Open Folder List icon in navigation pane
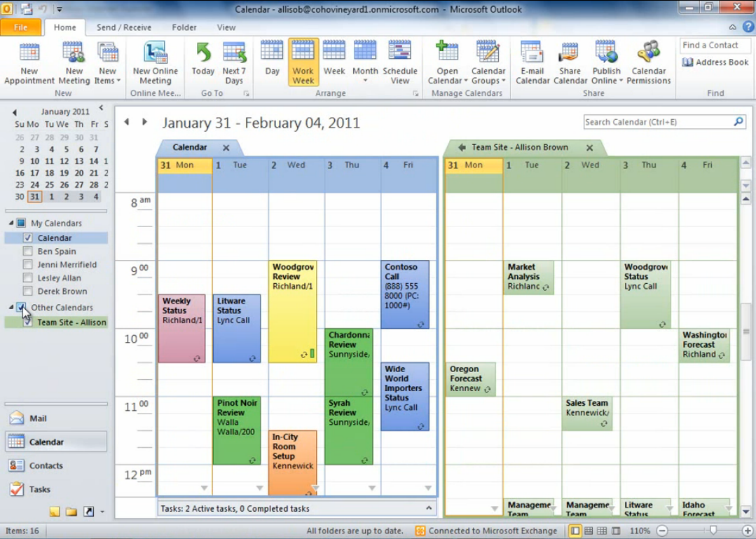This screenshot has width=756, height=539. pos(71,512)
